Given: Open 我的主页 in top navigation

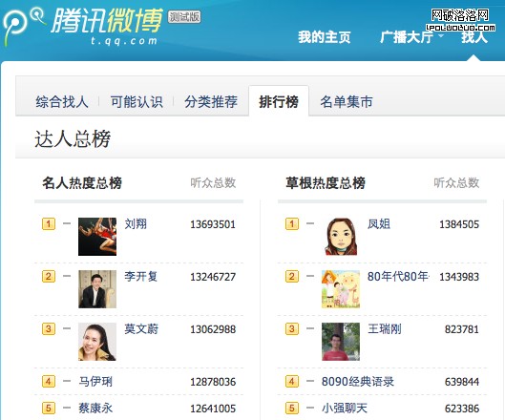Looking at the screenshot, I should [x=324, y=37].
